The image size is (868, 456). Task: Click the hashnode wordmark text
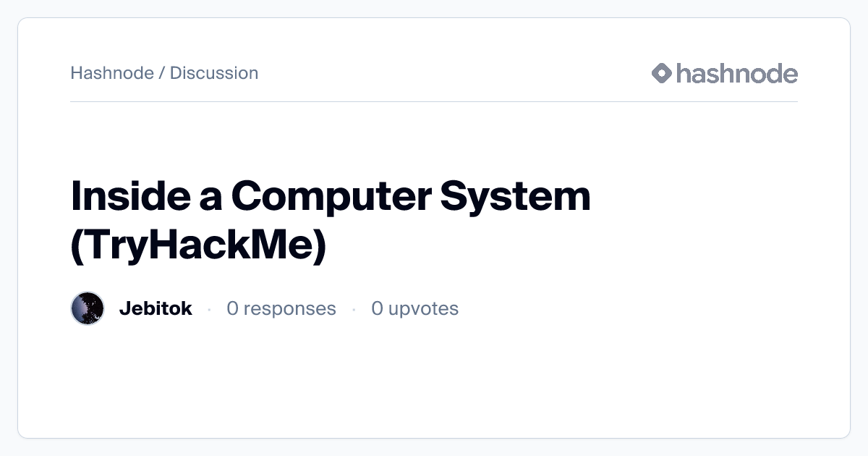736,73
